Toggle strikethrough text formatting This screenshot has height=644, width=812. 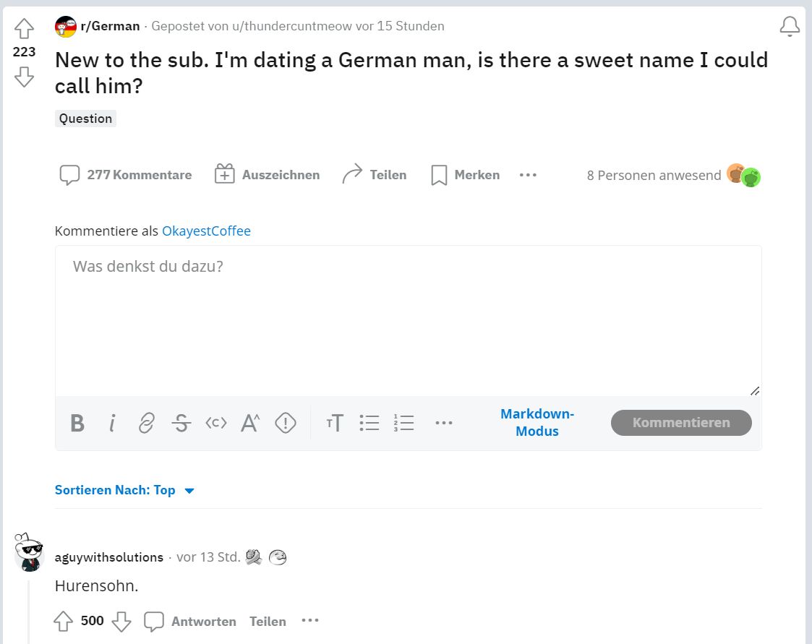tap(181, 423)
